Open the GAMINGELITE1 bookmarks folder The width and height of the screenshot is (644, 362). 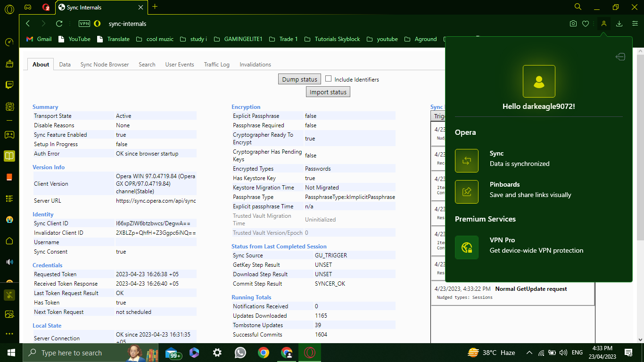coord(238,39)
